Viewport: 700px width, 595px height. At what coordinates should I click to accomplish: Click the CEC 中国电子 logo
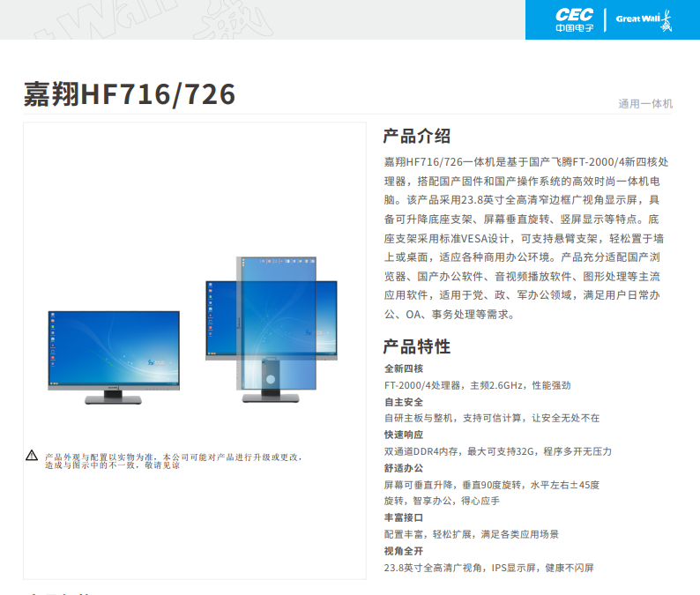click(x=574, y=20)
